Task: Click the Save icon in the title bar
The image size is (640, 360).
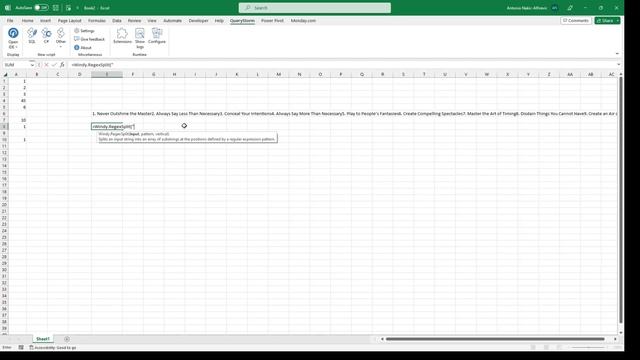Action: [56, 8]
